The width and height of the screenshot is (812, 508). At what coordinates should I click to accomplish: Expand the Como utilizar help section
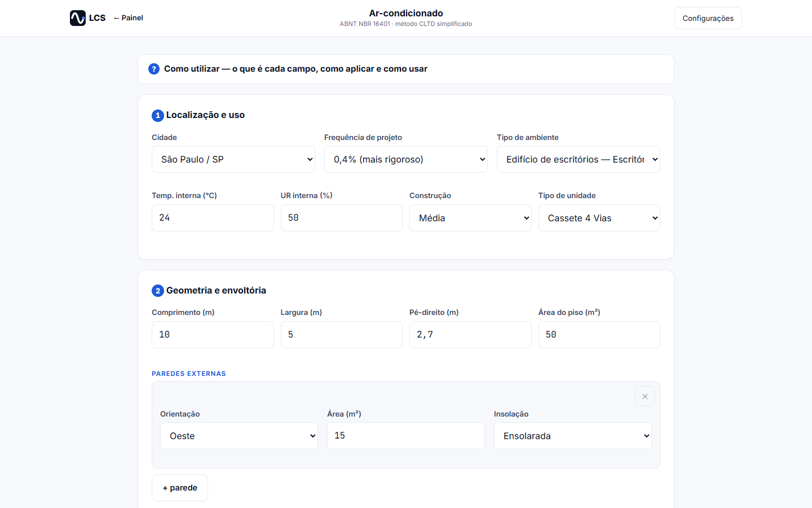[406, 69]
